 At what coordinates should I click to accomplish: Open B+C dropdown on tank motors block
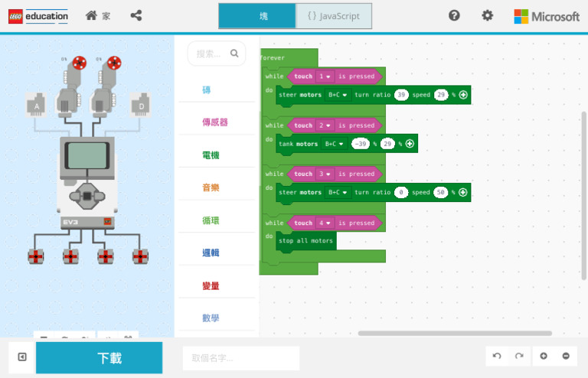coord(335,144)
